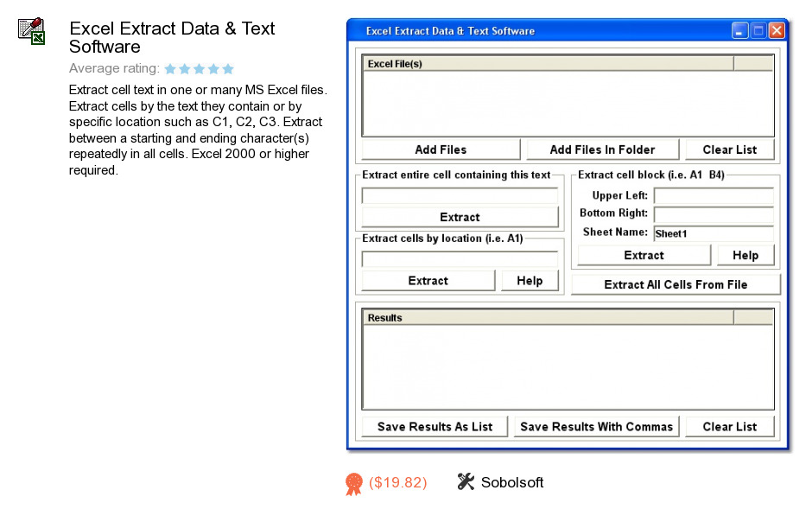Click Extract under cells by location
Image resolution: width=812 pixels, height=522 pixels.
click(x=428, y=281)
